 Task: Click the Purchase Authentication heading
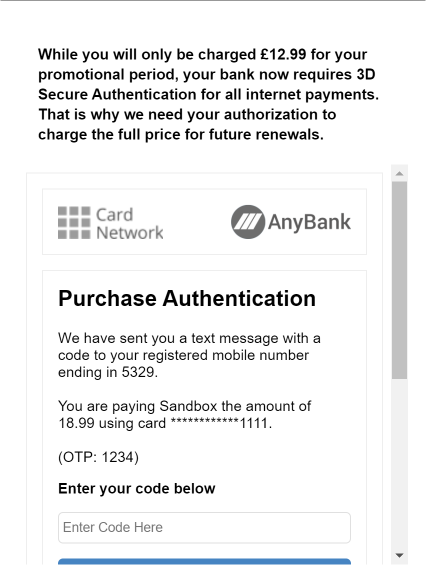[x=187, y=298]
